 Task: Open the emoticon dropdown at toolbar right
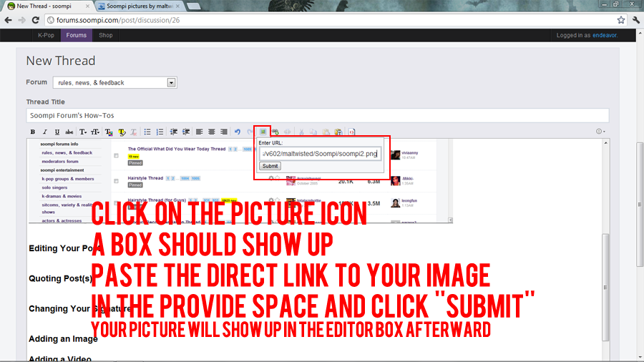600,132
